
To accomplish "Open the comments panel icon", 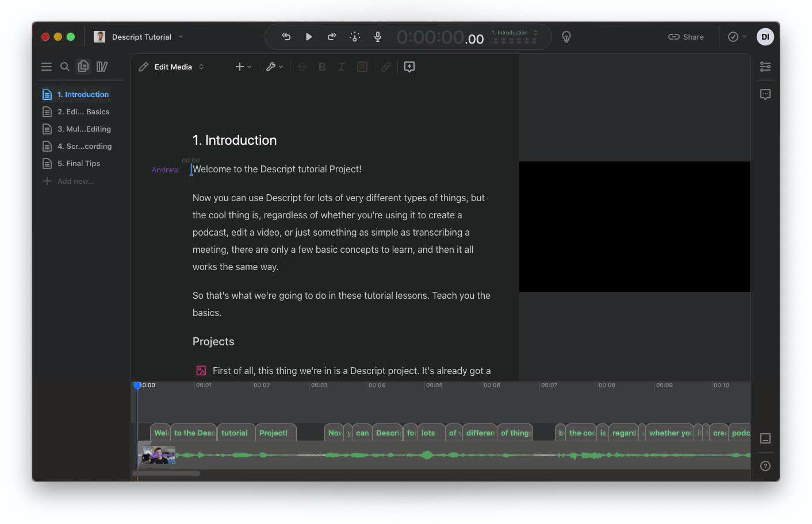I will [x=765, y=94].
